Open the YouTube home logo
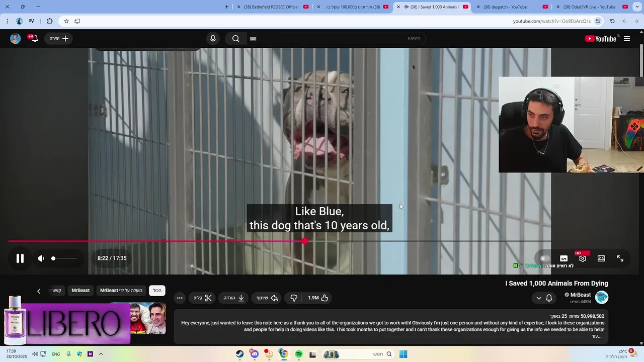The height and width of the screenshot is (362, 644). 600,39
